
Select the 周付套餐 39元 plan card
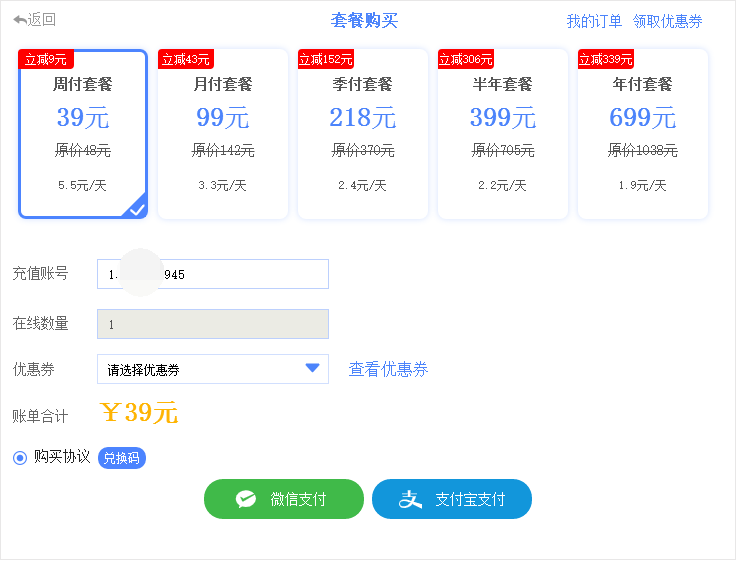point(83,134)
